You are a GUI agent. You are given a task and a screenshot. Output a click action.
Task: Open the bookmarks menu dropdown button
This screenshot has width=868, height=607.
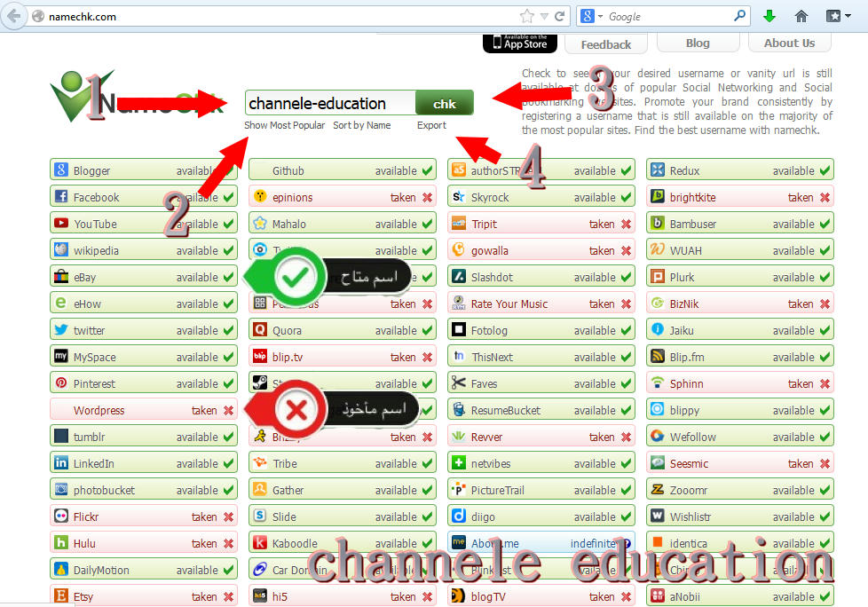pos(838,16)
